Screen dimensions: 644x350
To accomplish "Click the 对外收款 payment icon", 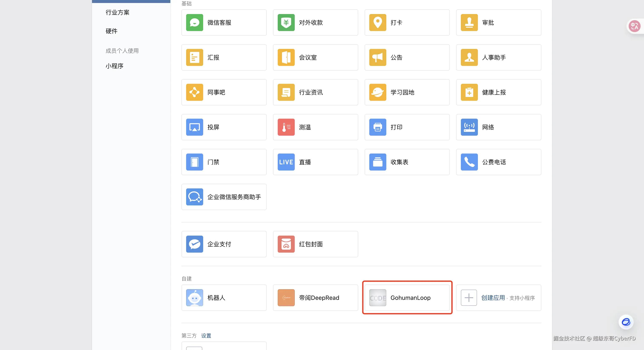I will [286, 23].
